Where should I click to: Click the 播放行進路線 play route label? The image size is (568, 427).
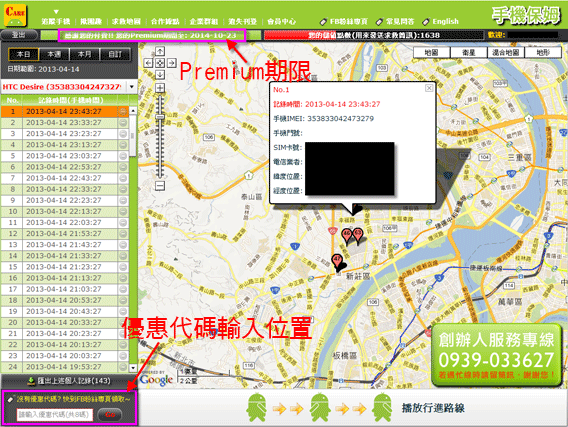click(433, 408)
